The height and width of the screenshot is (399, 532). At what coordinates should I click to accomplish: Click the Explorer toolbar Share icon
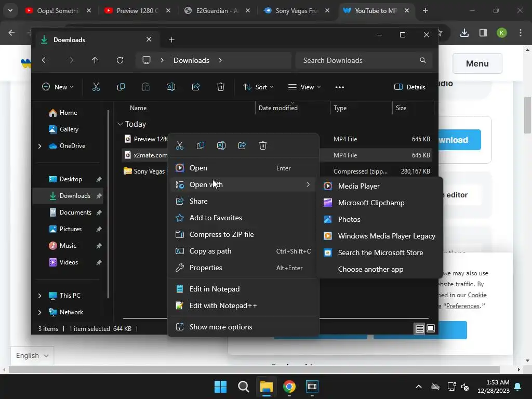point(196,87)
